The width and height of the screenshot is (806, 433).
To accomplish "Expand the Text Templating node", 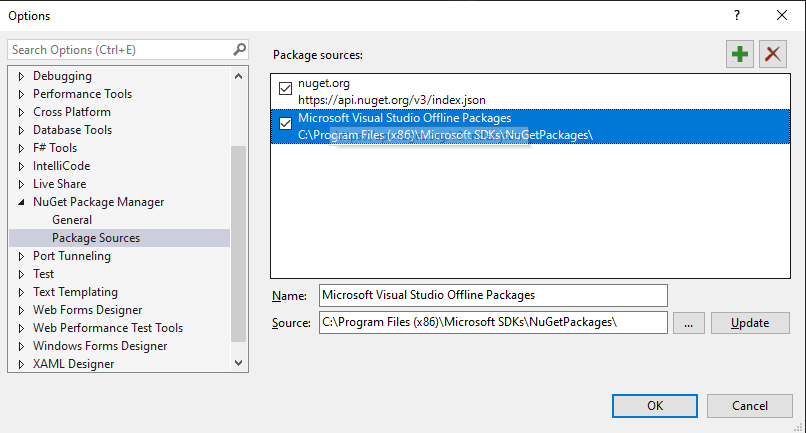I will (x=21, y=292).
